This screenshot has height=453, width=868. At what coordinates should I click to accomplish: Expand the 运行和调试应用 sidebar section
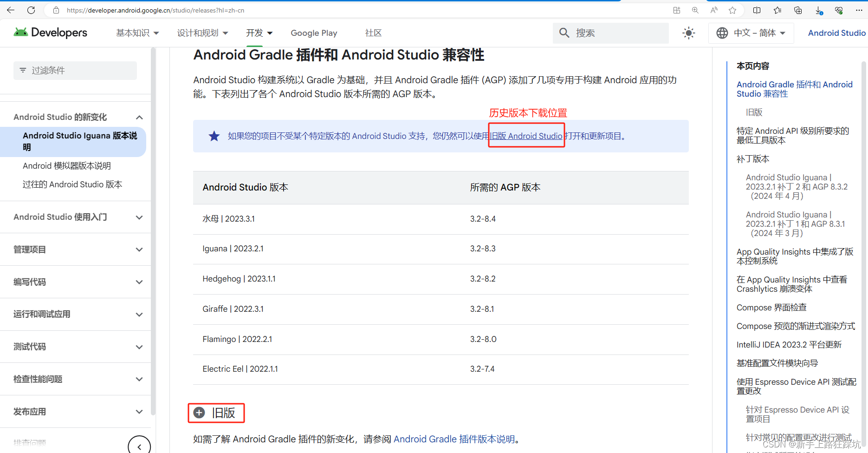[x=139, y=315]
